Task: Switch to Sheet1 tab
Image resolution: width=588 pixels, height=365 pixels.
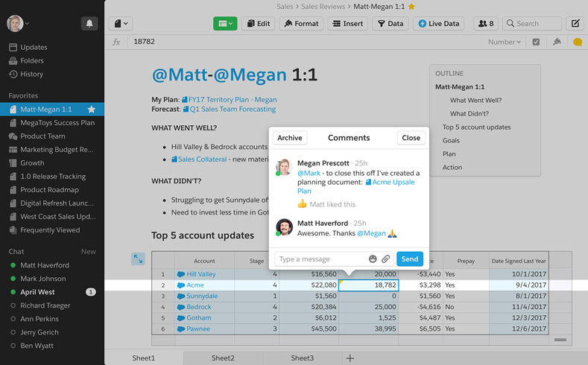Action: [x=144, y=358]
